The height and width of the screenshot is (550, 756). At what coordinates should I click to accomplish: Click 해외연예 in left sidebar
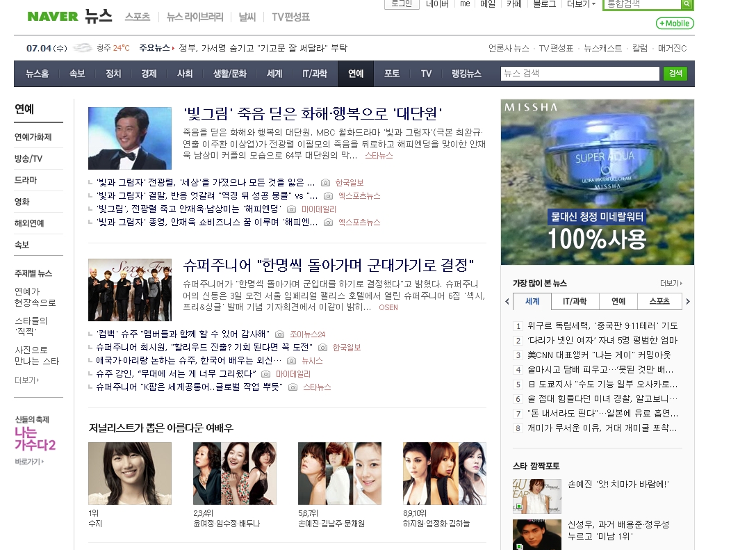(29, 223)
